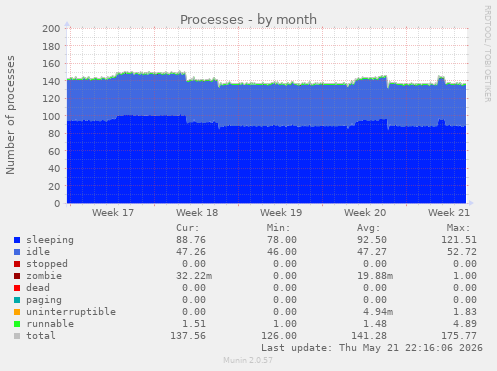Click total average value 141.28
The width and height of the screenshot is (497, 371).
369,336
